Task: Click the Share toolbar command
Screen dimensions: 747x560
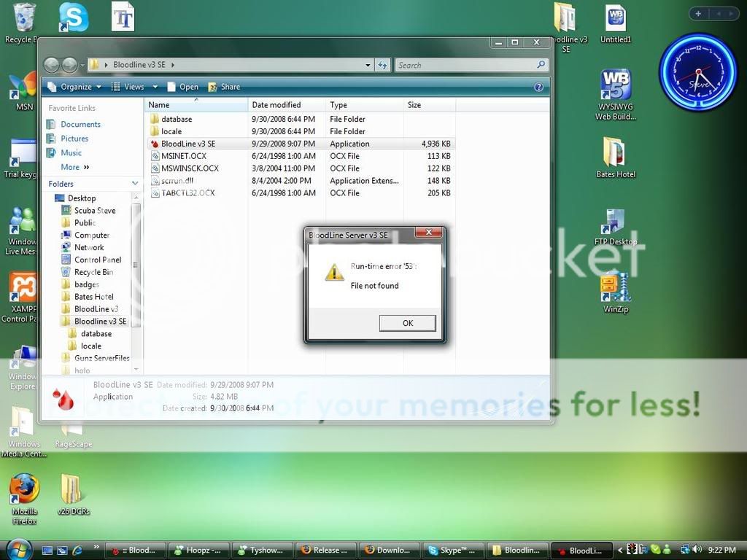Action: [x=225, y=87]
